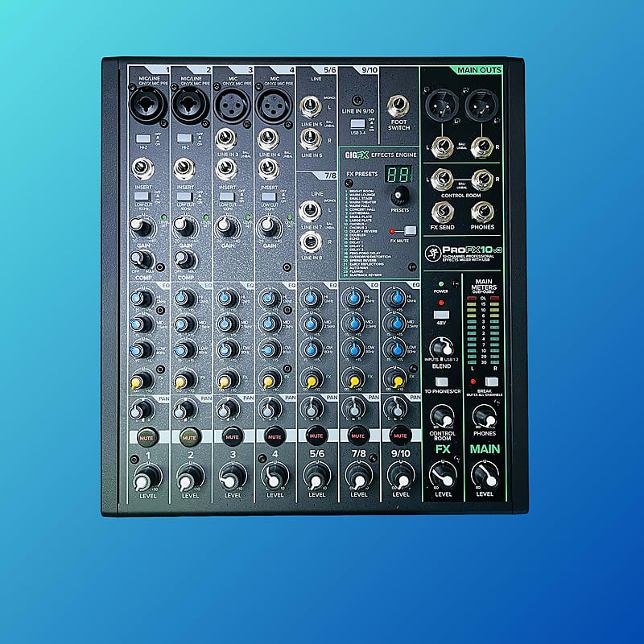Click the Mackie running man logo
The width and height of the screenshot is (644, 644).
pos(432,253)
